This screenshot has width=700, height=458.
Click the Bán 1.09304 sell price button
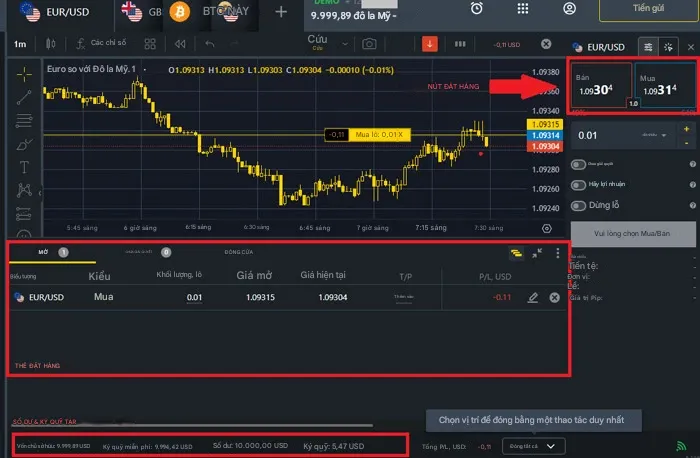click(601, 85)
